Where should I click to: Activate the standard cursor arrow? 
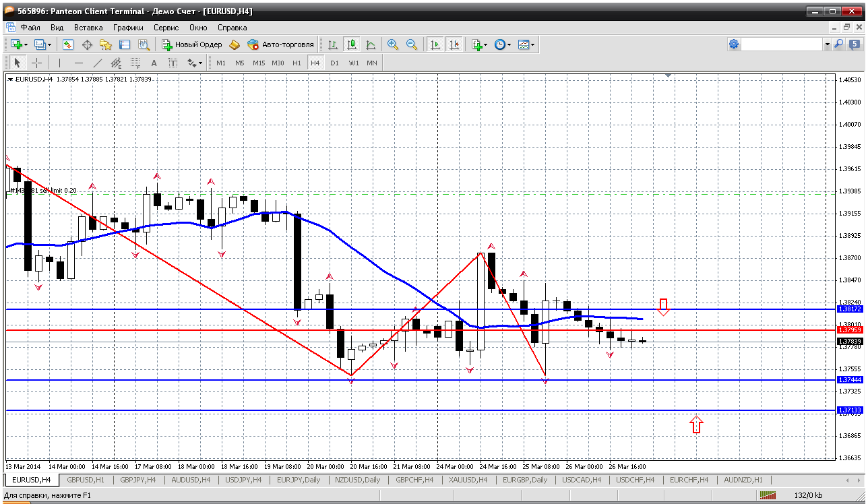pyautogui.click(x=18, y=63)
